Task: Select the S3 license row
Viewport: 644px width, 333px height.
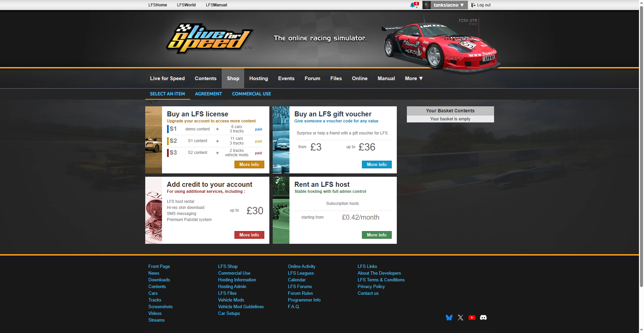Action: [x=215, y=153]
